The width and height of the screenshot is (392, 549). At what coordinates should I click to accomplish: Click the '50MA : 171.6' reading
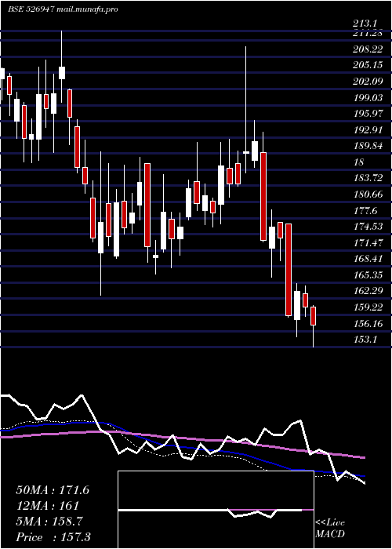[53, 490]
